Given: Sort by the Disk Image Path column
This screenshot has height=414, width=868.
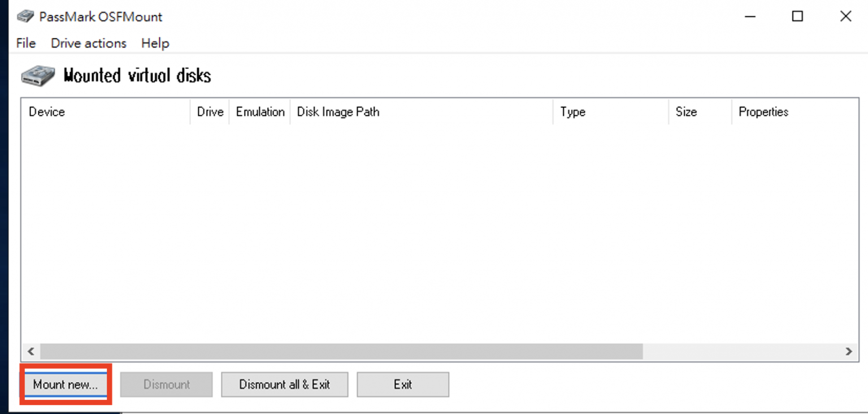Looking at the screenshot, I should click(x=421, y=112).
